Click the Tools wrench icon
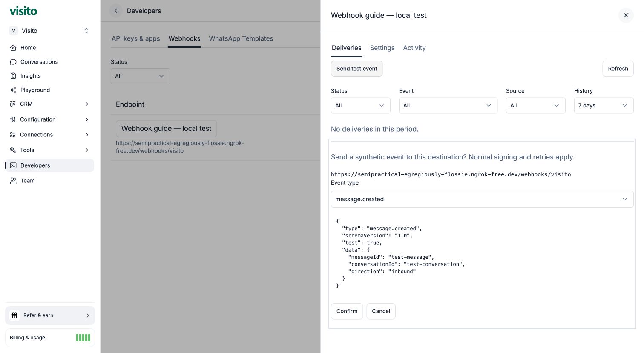This screenshot has height=353, width=644. pos(13,150)
